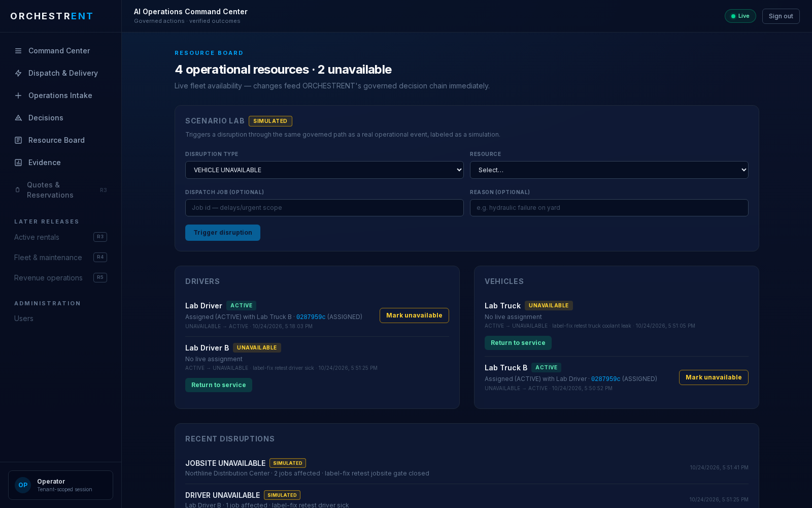Click Lab Driver ACTIVE status badge

pyautogui.click(x=242, y=306)
